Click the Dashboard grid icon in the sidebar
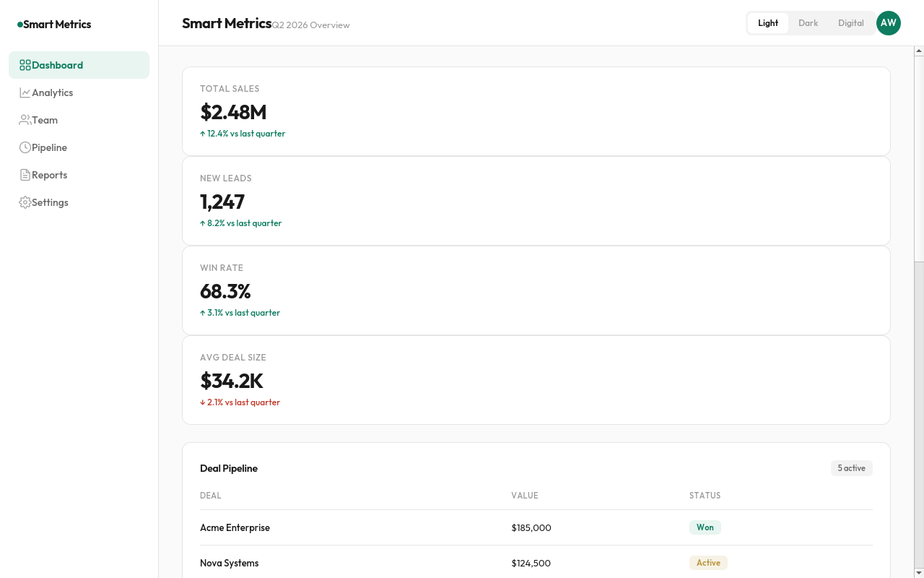924x578 pixels. [24, 65]
